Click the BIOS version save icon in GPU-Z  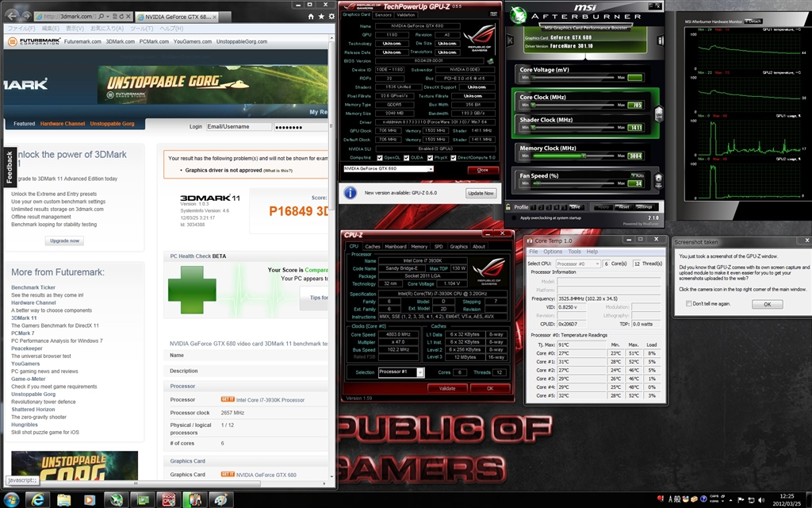(x=490, y=60)
